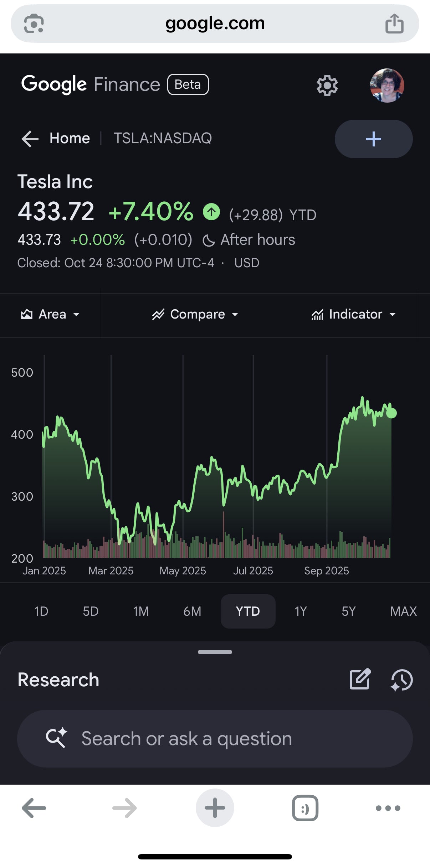
Task: Open the browser tabs switcher
Action: point(305,808)
